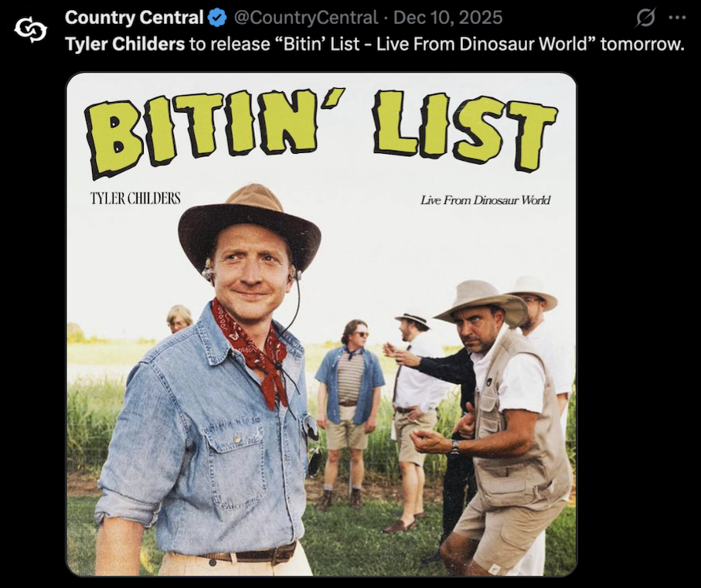The width and height of the screenshot is (701, 588).
Task: Click the wide-brim tan safari hat
Action: pyautogui.click(x=479, y=299)
